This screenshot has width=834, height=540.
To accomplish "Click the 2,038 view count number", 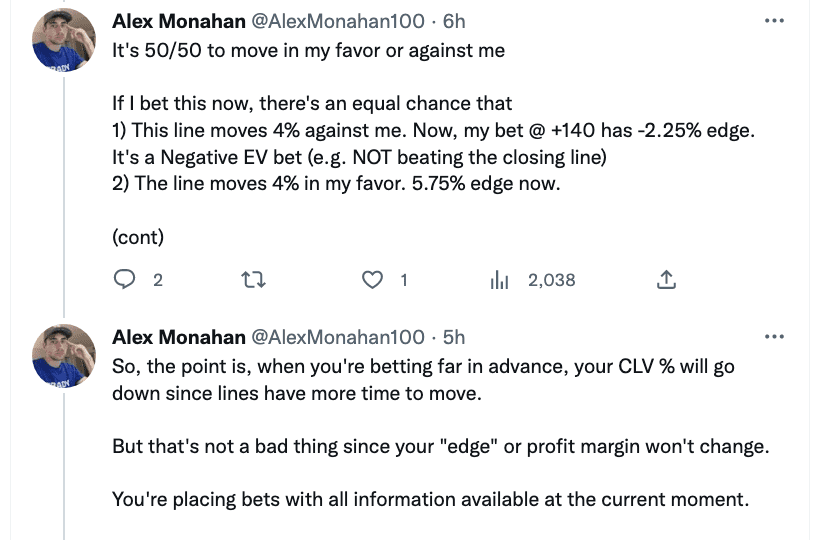I will (x=552, y=280).
